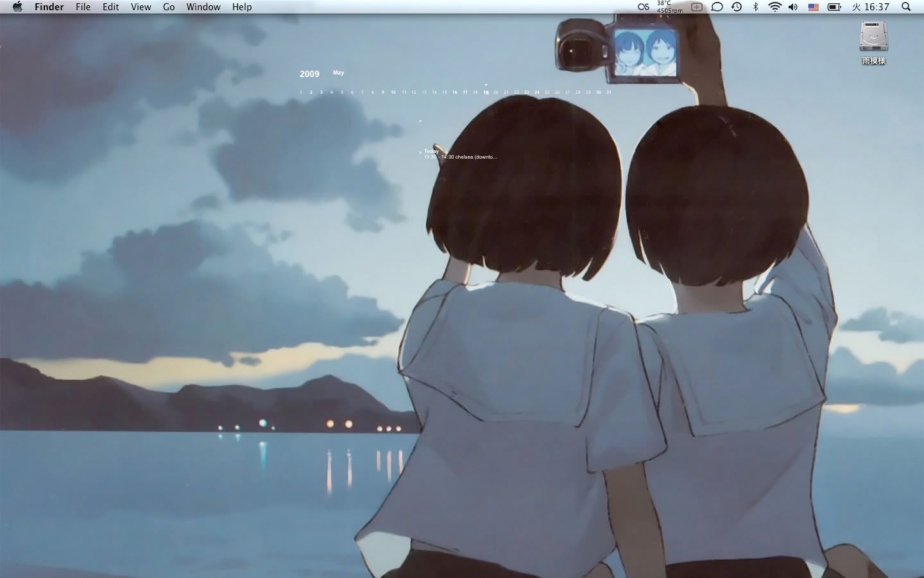Open the 11:30 - 14:30 chelsea event
The image size is (924, 578).
pyautogui.click(x=460, y=157)
